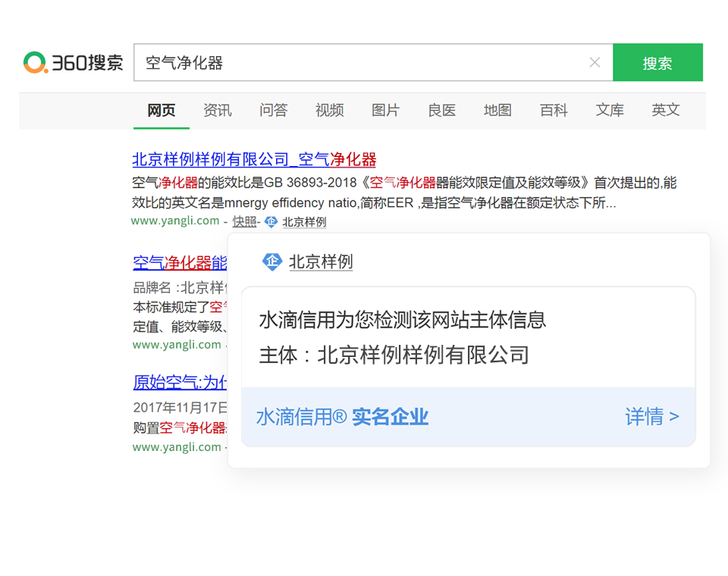728x576 pixels.
Task: Go to the 视频 tab
Action: [330, 111]
